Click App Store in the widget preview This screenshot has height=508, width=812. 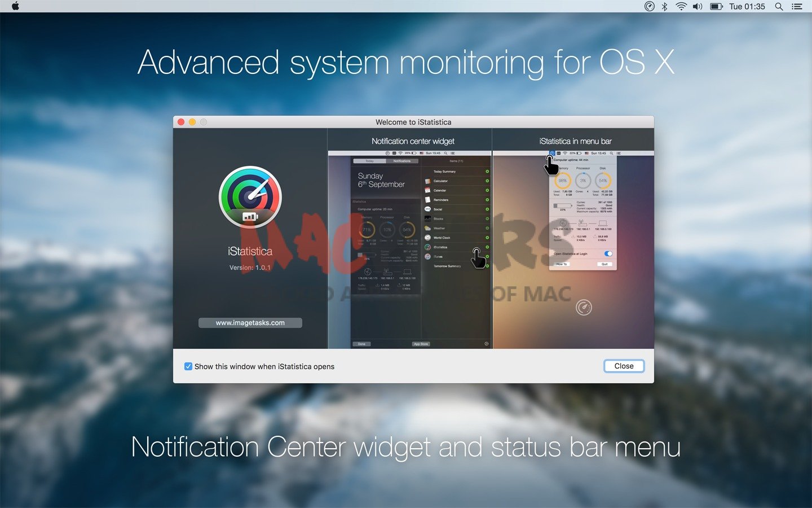pyautogui.click(x=421, y=344)
